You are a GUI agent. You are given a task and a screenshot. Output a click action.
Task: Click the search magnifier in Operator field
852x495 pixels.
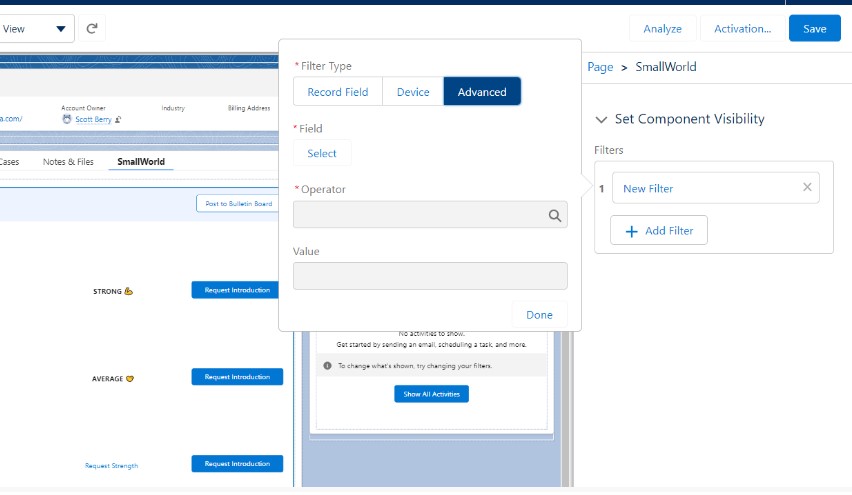tap(554, 215)
